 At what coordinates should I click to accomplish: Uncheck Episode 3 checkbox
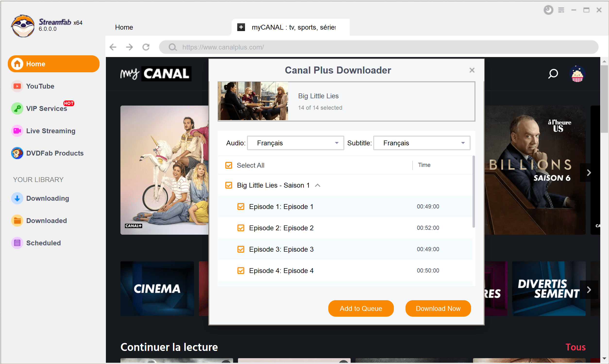241,249
